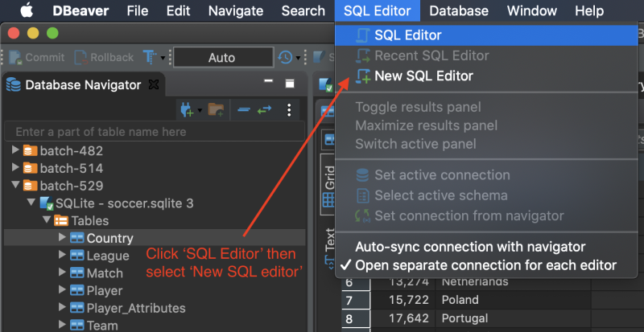The width and height of the screenshot is (644, 332).
Task: Click the link with editor arrows icon
Action: [x=265, y=109]
